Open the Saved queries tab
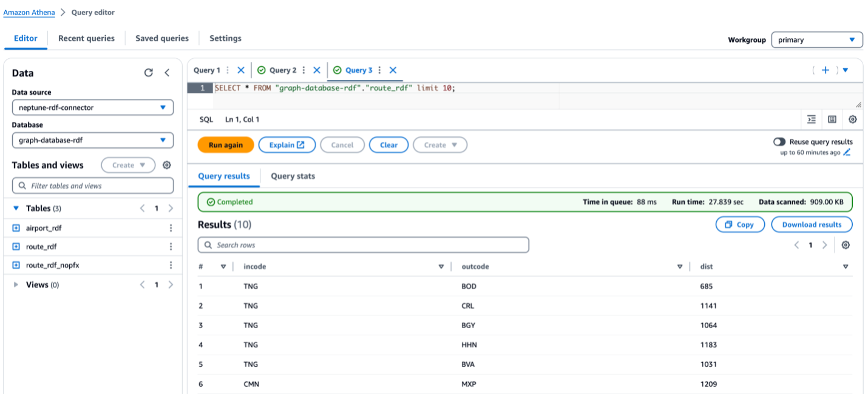Viewport: 868px width, 396px height. point(161,38)
